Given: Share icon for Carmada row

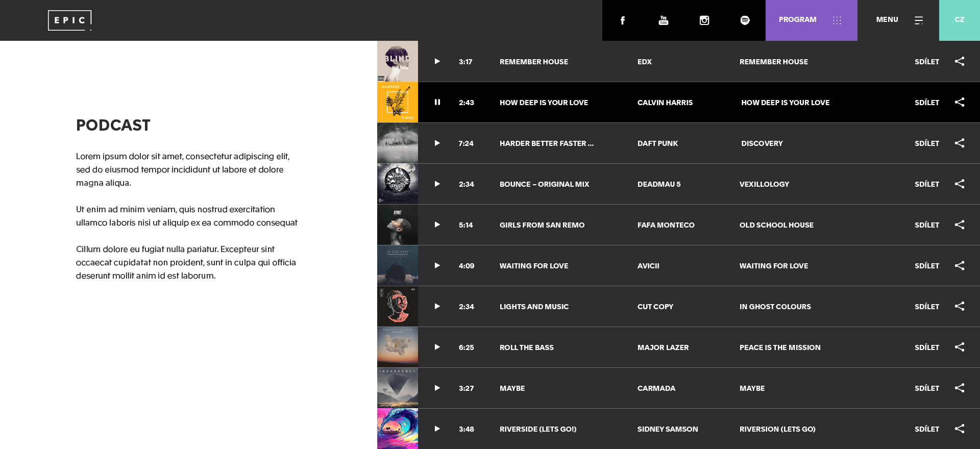Looking at the screenshot, I should point(960,388).
